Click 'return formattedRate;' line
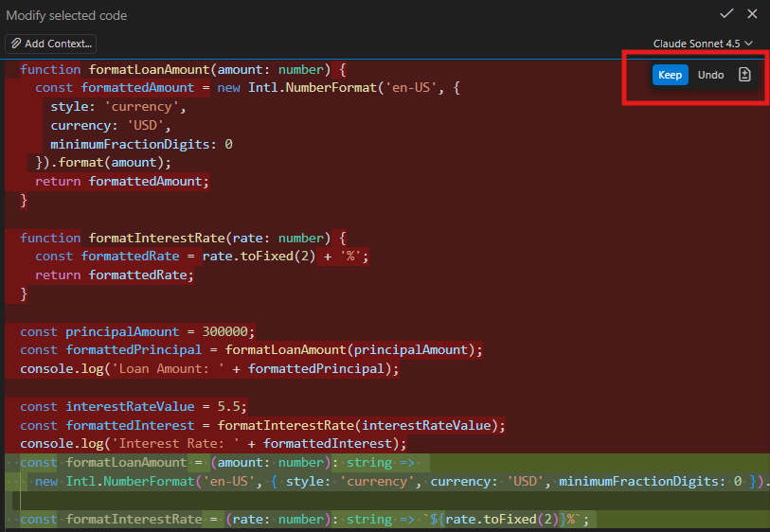Image resolution: width=770 pixels, height=532 pixels. point(115,275)
